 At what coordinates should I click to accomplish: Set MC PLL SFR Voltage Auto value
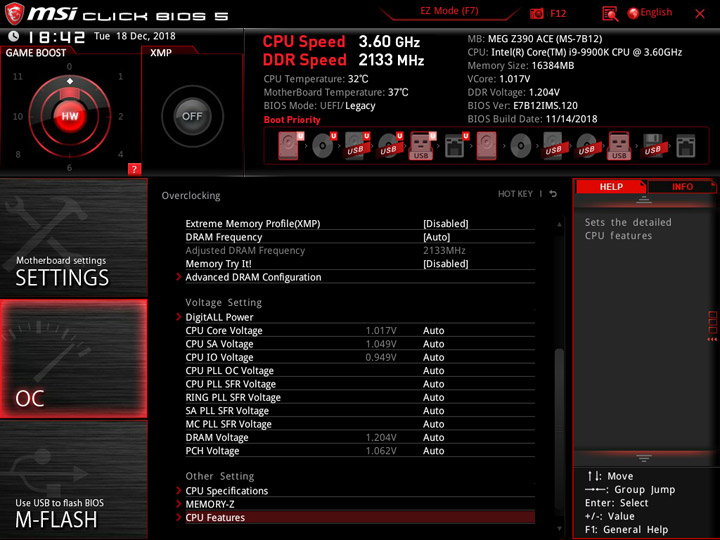click(x=433, y=424)
